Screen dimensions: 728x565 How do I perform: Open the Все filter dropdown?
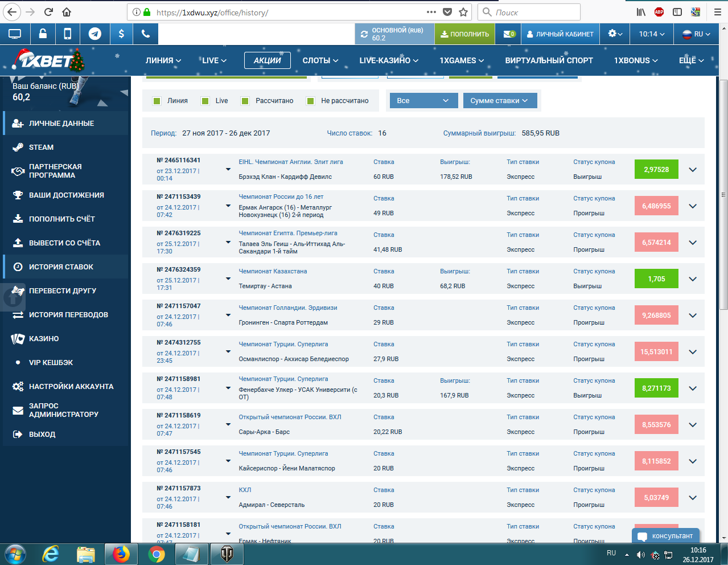pos(423,101)
